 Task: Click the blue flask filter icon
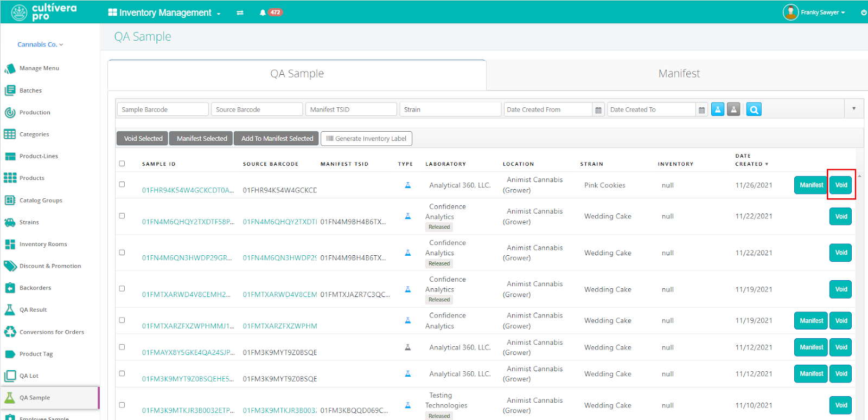(718, 109)
